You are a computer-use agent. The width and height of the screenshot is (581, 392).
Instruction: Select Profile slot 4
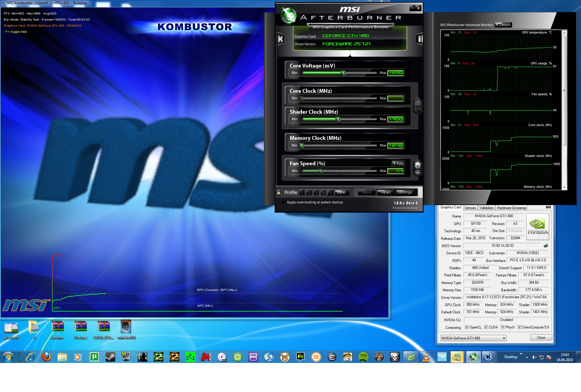tap(323, 192)
